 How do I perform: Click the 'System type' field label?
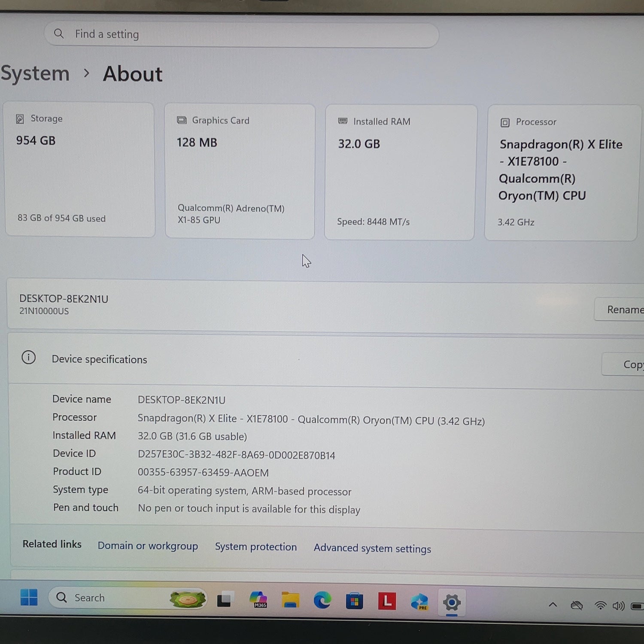pos(80,489)
